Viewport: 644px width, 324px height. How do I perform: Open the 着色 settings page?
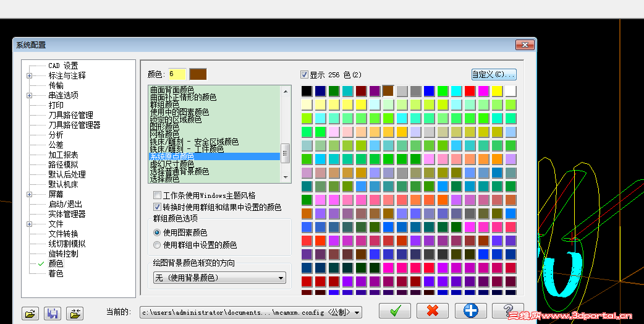[x=56, y=273]
